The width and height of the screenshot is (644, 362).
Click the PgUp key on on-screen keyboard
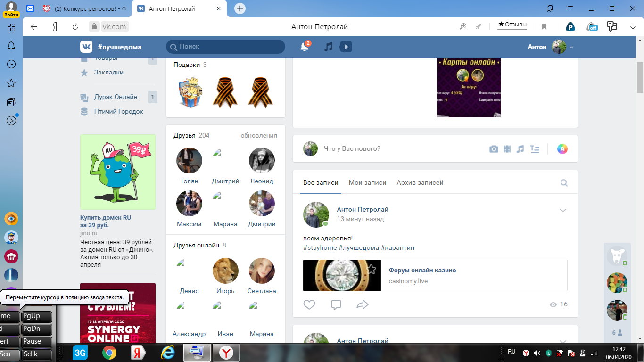[37, 316]
